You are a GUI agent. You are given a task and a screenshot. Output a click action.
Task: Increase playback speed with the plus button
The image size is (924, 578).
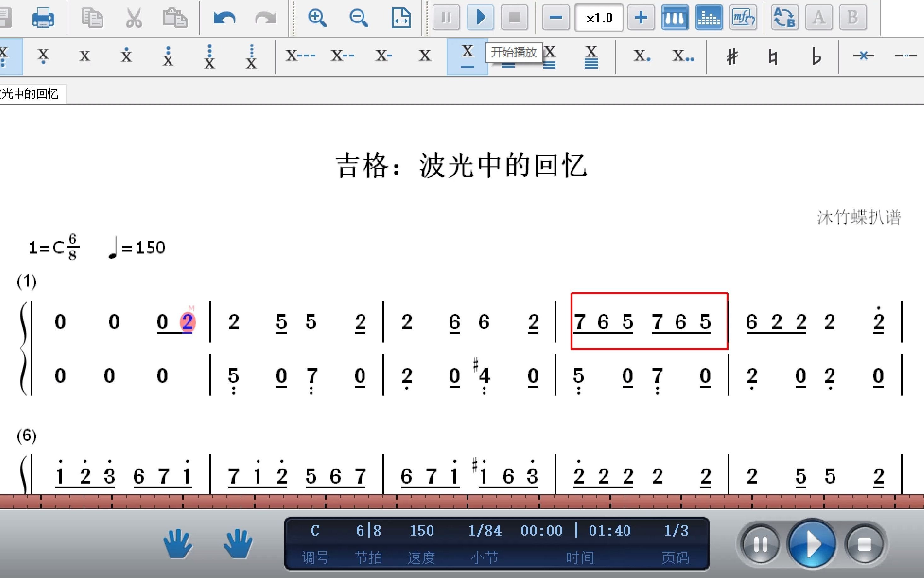pos(641,17)
